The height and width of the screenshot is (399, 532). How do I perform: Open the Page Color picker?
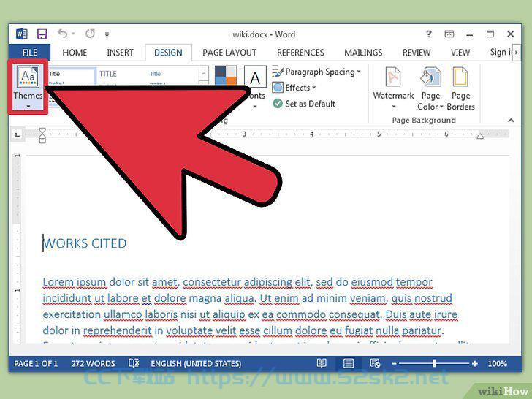[x=430, y=88]
